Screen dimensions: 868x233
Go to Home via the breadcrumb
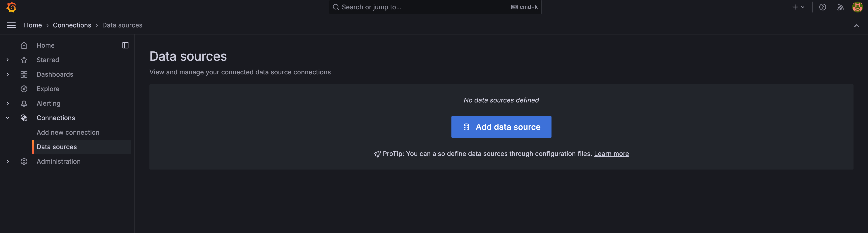(33, 25)
